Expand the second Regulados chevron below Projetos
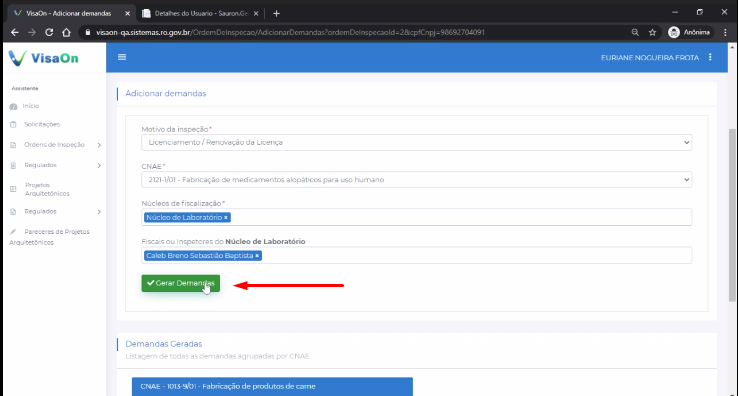738x396 pixels. [99, 212]
